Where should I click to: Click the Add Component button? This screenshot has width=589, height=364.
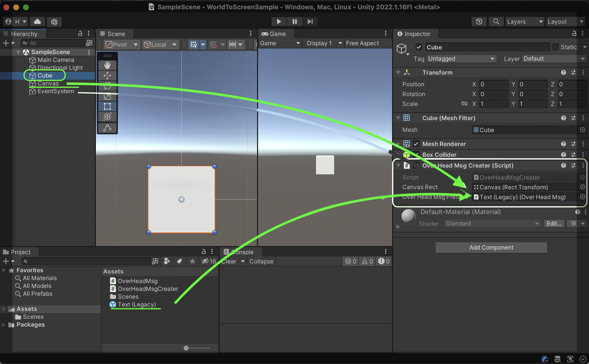coord(491,247)
